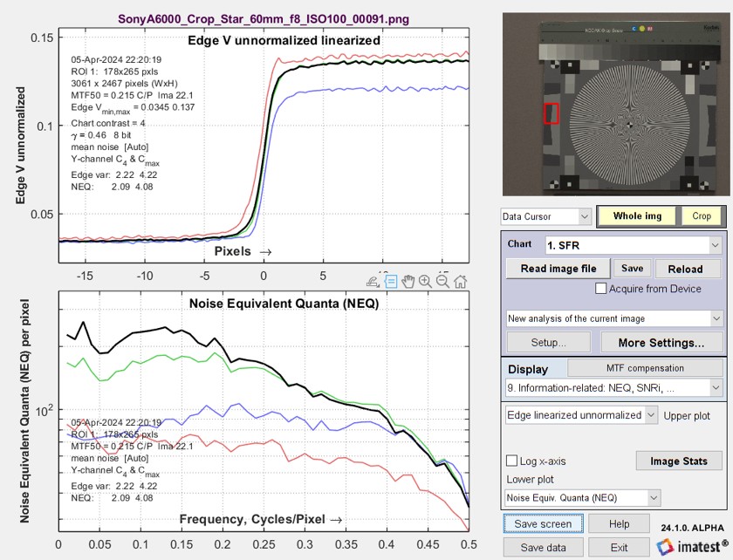Select the pan hand tool
This screenshot has width=733, height=560.
(408, 282)
